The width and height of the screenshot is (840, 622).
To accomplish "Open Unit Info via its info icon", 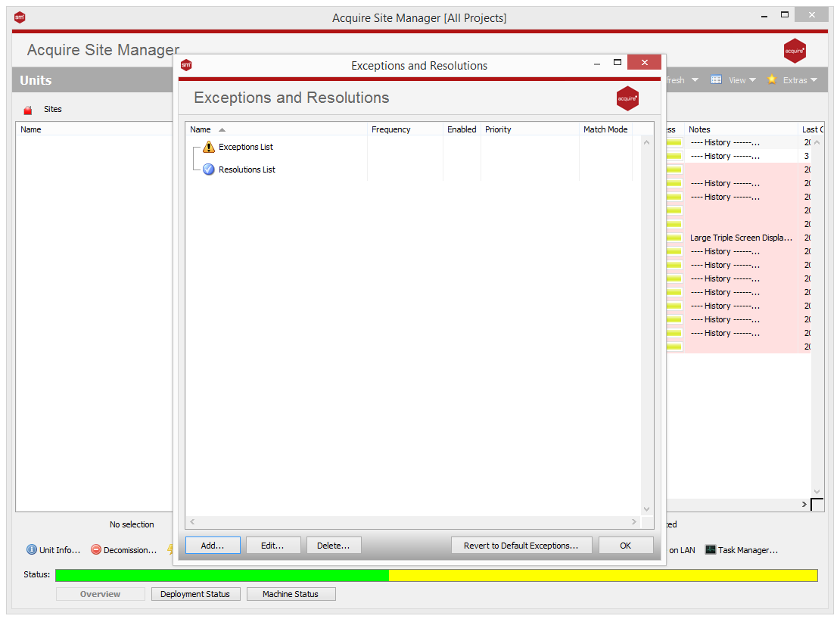I will (x=32, y=549).
